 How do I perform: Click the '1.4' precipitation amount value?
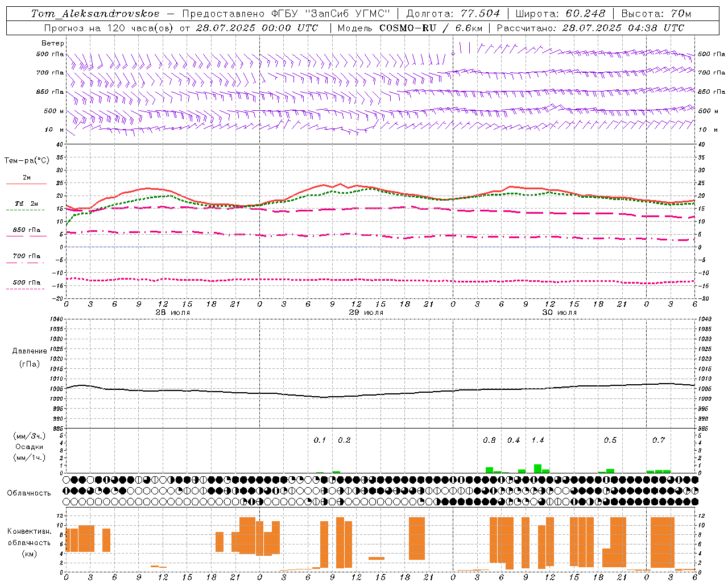[x=537, y=440]
